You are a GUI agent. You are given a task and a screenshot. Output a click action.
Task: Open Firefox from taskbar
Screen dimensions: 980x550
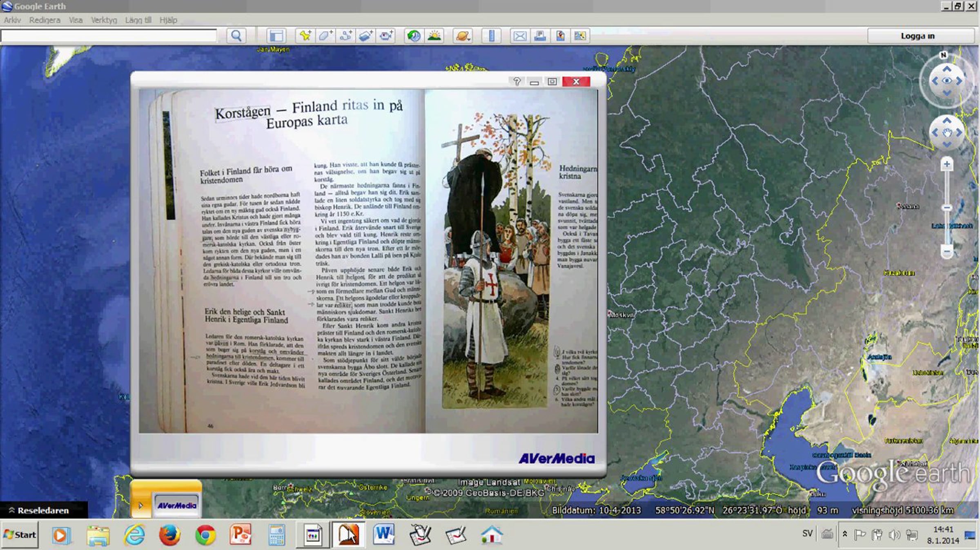tap(169, 535)
